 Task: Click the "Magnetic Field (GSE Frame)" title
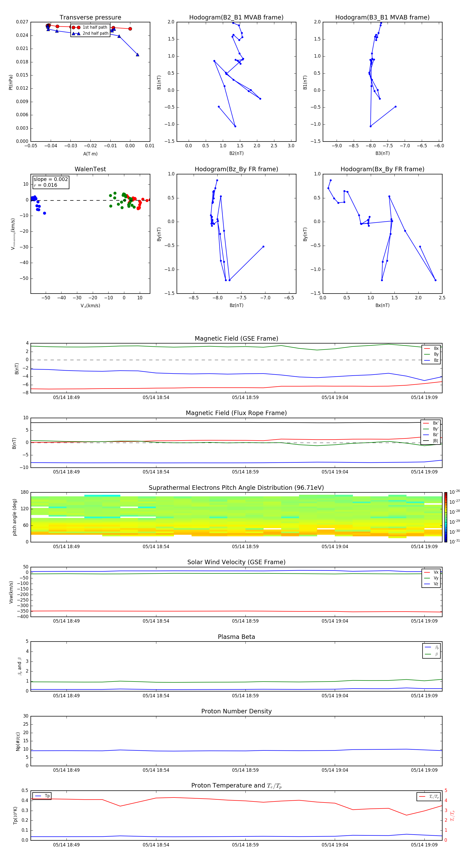pos(236,339)
